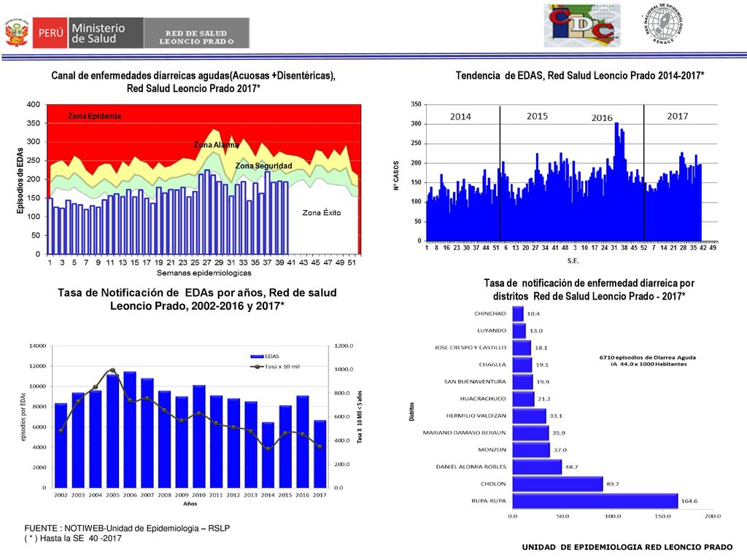Image resolution: width=747 pixels, height=560 pixels.
Task: Click the CHINCHAO district label
Action: 490,314
